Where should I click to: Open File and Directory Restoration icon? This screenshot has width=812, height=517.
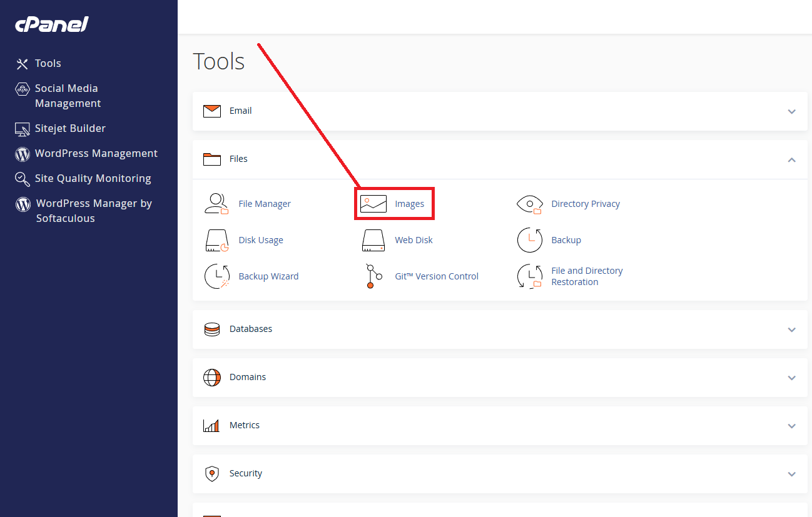pos(530,276)
